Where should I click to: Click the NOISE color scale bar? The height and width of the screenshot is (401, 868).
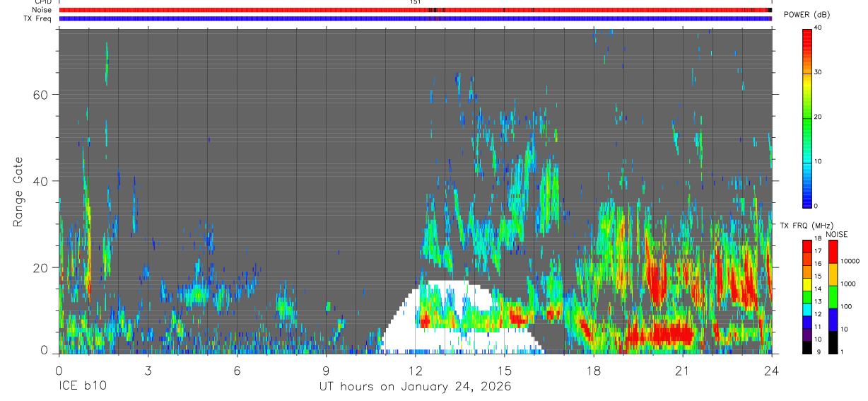[833, 297]
